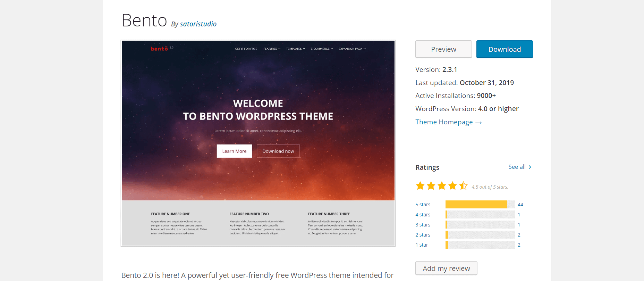This screenshot has width=644, height=281.
Task: Click the 1 star rating bar
Action: (x=480, y=245)
